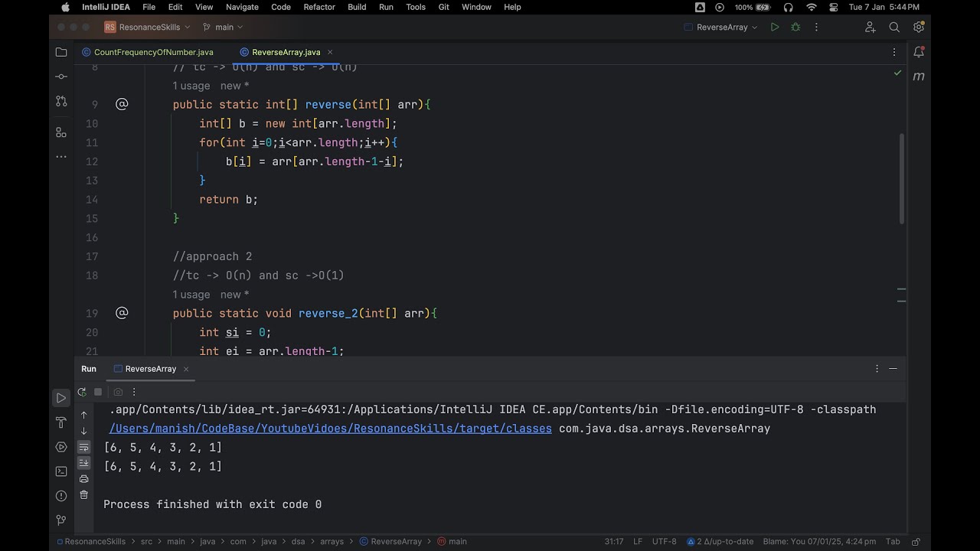Click Blame annotation in status bar
Image resolution: width=980 pixels, height=551 pixels.
(819, 541)
